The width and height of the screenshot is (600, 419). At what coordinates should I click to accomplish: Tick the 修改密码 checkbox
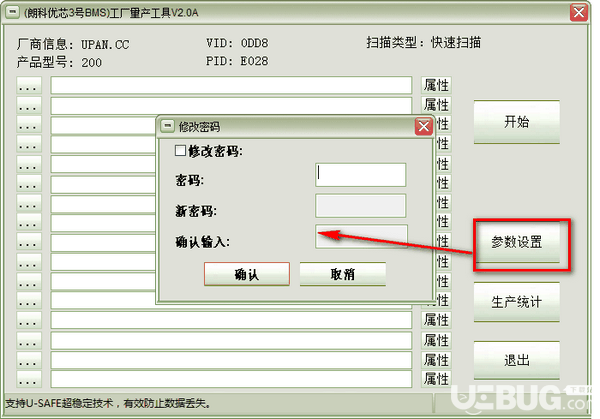(x=180, y=151)
